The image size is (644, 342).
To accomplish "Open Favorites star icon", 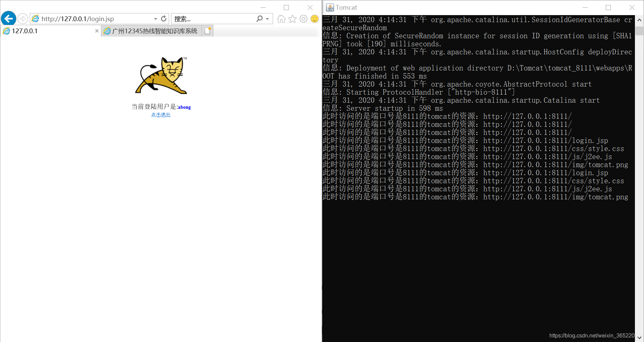I will [292, 19].
